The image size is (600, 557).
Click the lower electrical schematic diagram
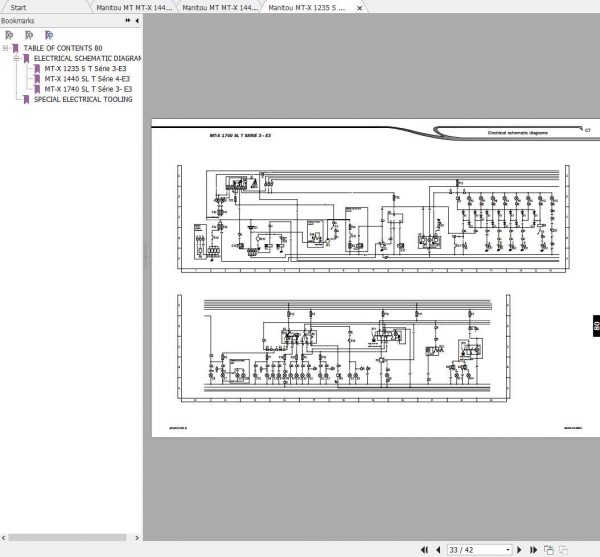click(344, 348)
